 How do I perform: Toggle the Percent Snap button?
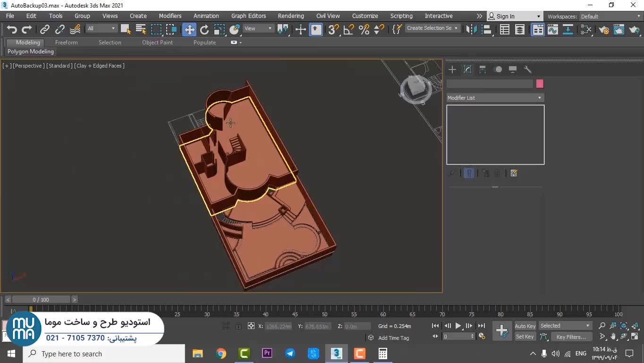point(364,30)
